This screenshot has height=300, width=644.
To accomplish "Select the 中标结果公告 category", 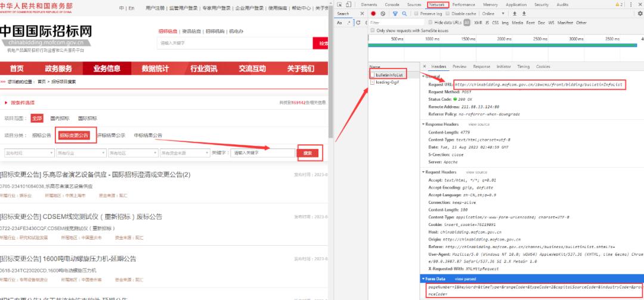I will [148, 135].
